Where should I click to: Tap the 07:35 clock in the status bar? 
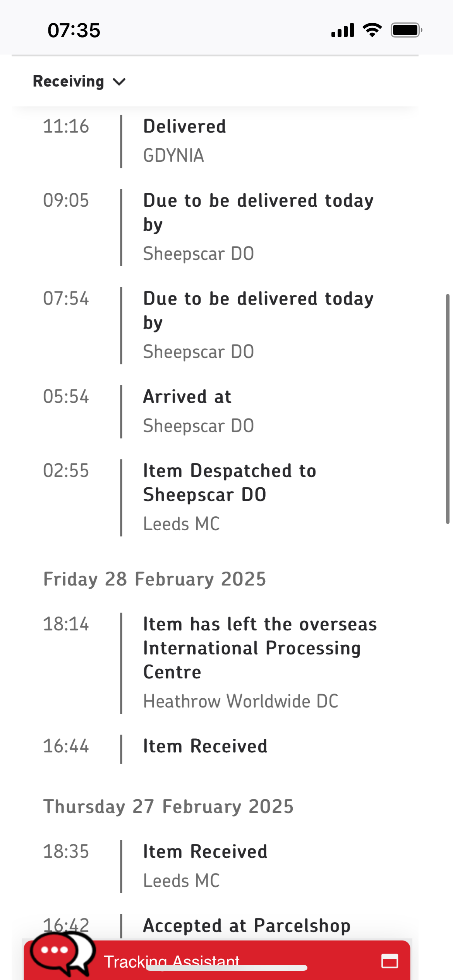pyautogui.click(x=74, y=30)
